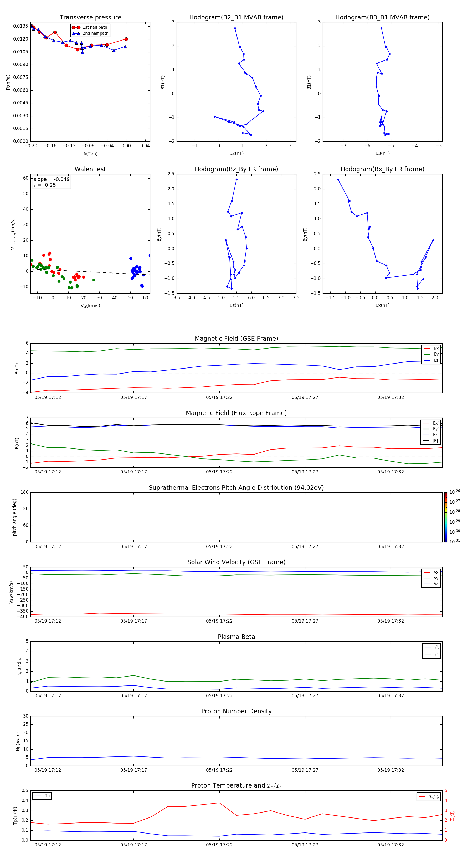The width and height of the screenshot is (473, 868).
Task: Click the 'Solar Wind Velocity (GSE Frame)' title
Action: point(236,562)
